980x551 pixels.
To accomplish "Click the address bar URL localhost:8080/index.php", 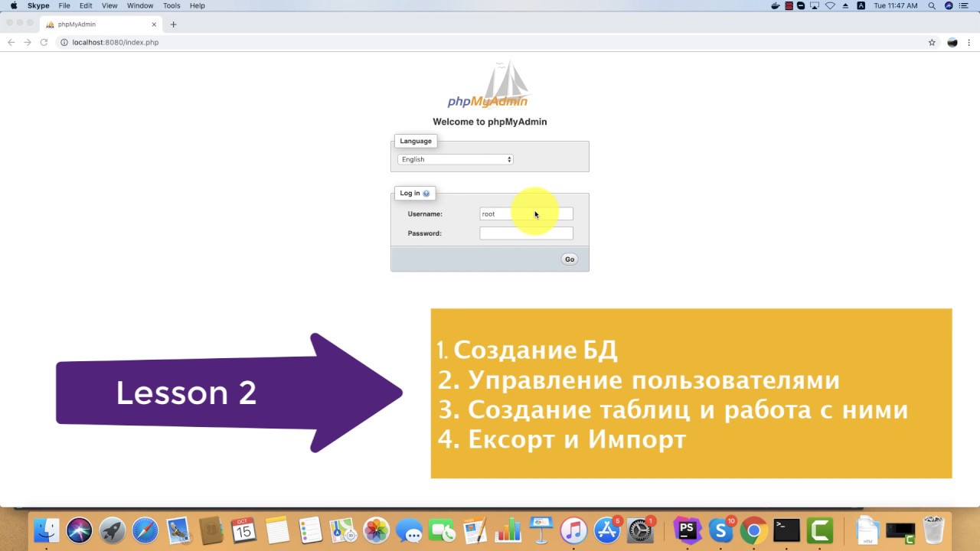I will tap(116, 43).
